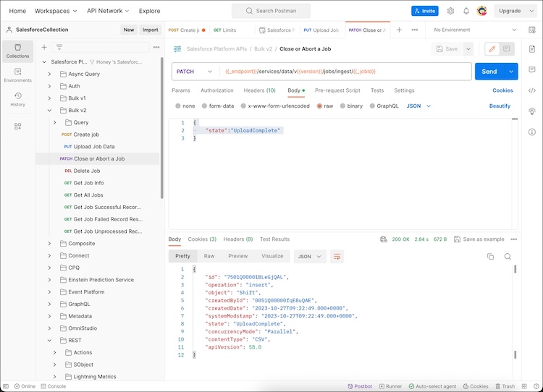
Task: Click the comment mode icon beside pencil
Action: [x=506, y=48]
